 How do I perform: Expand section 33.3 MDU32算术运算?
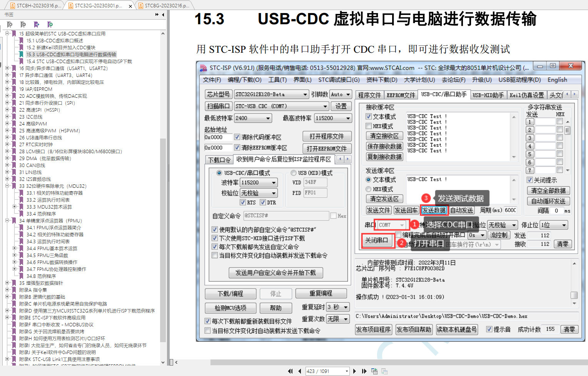(x=14, y=207)
